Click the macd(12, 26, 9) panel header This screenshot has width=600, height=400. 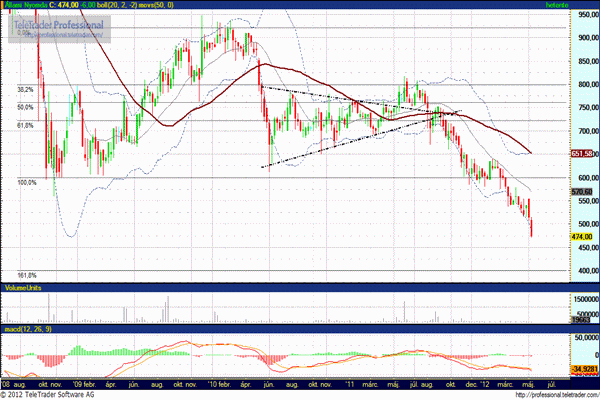(28, 329)
